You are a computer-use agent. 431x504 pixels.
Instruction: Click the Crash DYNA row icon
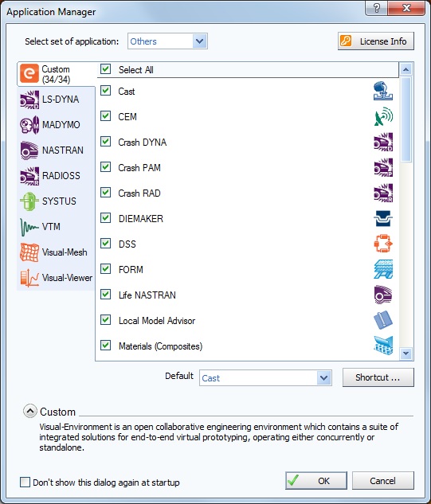383,142
